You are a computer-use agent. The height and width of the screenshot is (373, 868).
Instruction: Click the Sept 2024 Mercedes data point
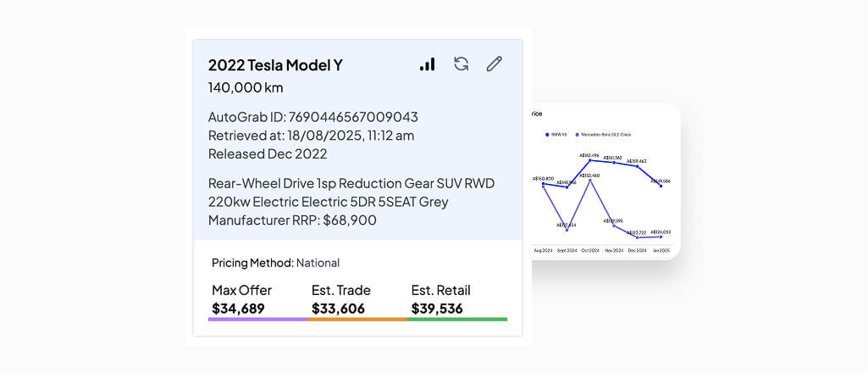[x=567, y=230]
